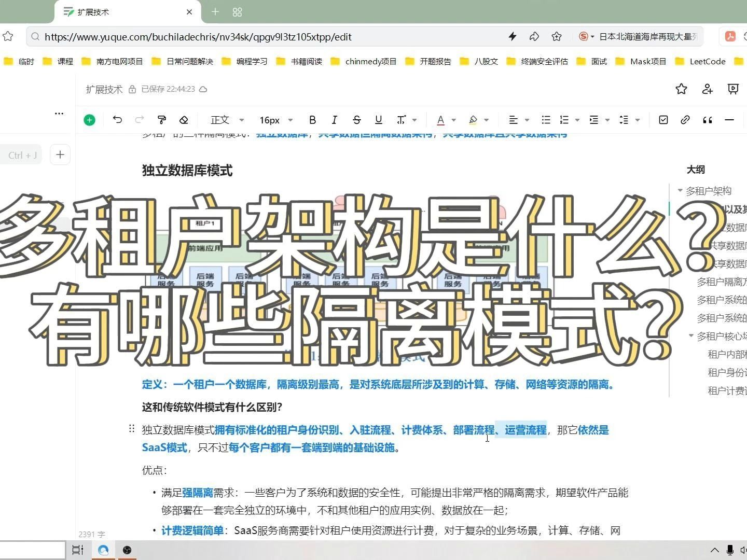Show hidden system tray icons

(x=714, y=550)
